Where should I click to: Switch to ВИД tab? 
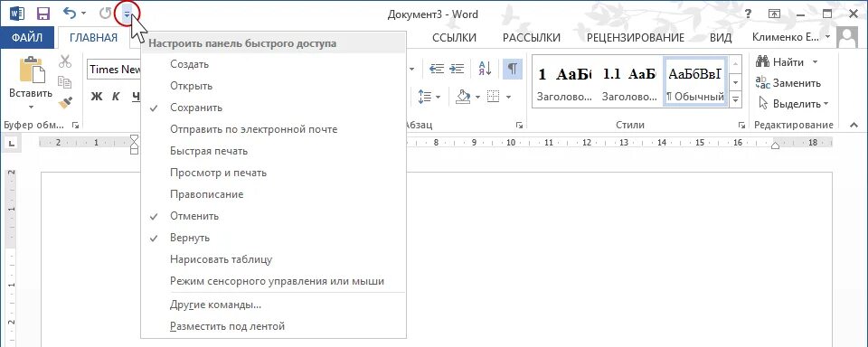coord(721,38)
